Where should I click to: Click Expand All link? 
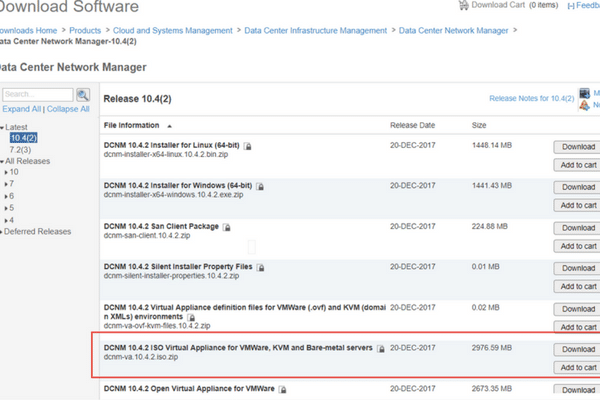21,109
